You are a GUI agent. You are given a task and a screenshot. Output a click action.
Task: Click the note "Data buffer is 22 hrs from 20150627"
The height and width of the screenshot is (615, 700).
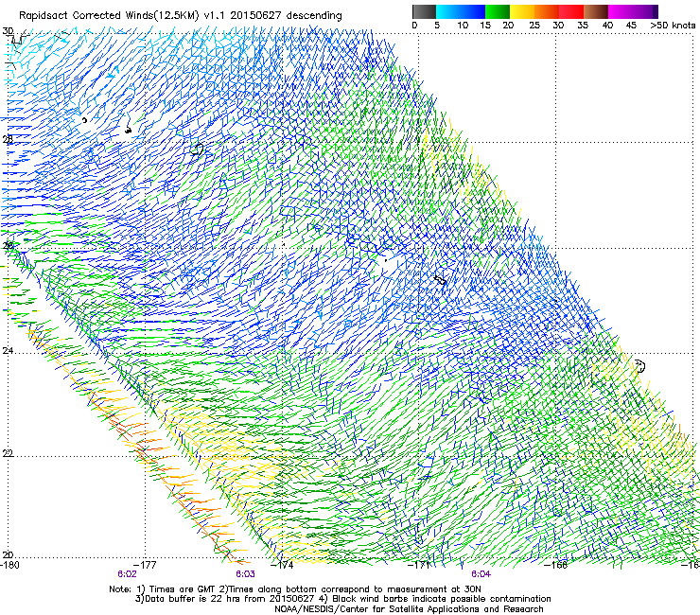(x=229, y=599)
